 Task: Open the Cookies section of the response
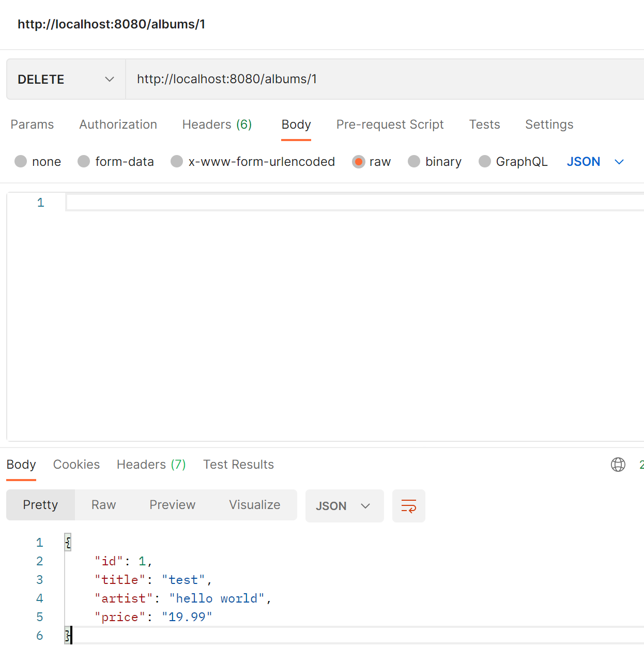(x=76, y=465)
